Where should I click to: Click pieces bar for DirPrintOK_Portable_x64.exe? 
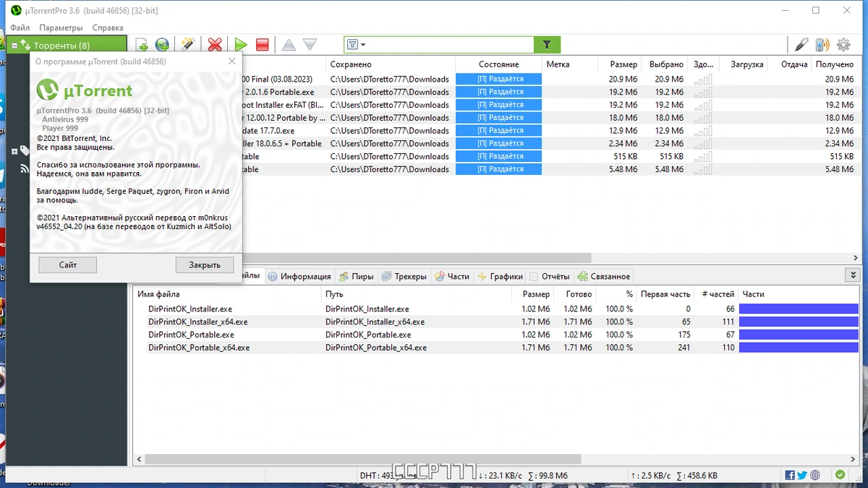click(x=799, y=348)
